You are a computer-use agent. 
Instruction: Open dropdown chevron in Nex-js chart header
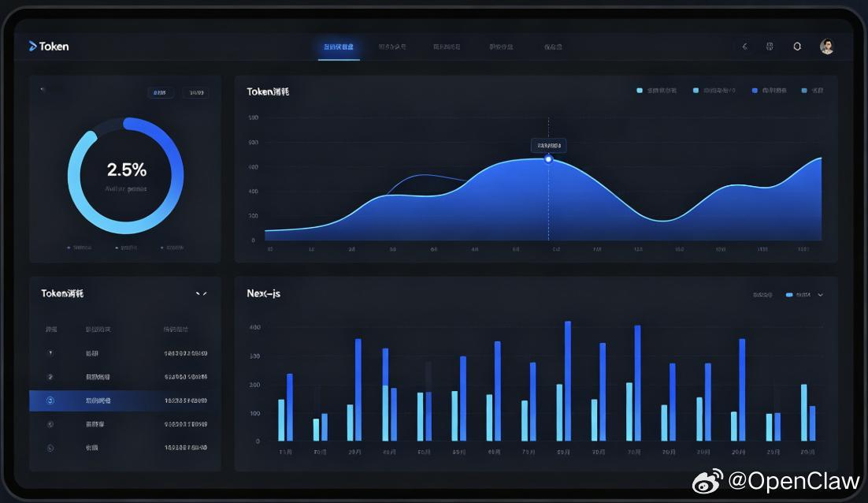[821, 295]
